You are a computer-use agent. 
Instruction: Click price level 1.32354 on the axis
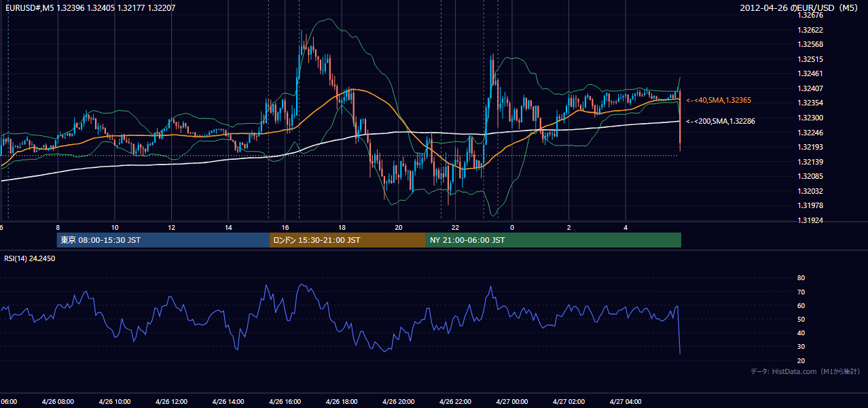coord(811,103)
